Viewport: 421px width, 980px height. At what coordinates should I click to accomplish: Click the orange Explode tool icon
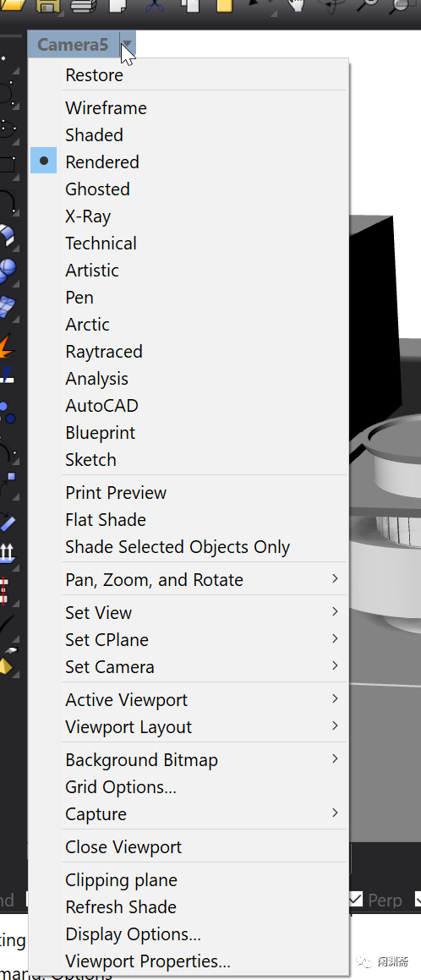coord(6,346)
